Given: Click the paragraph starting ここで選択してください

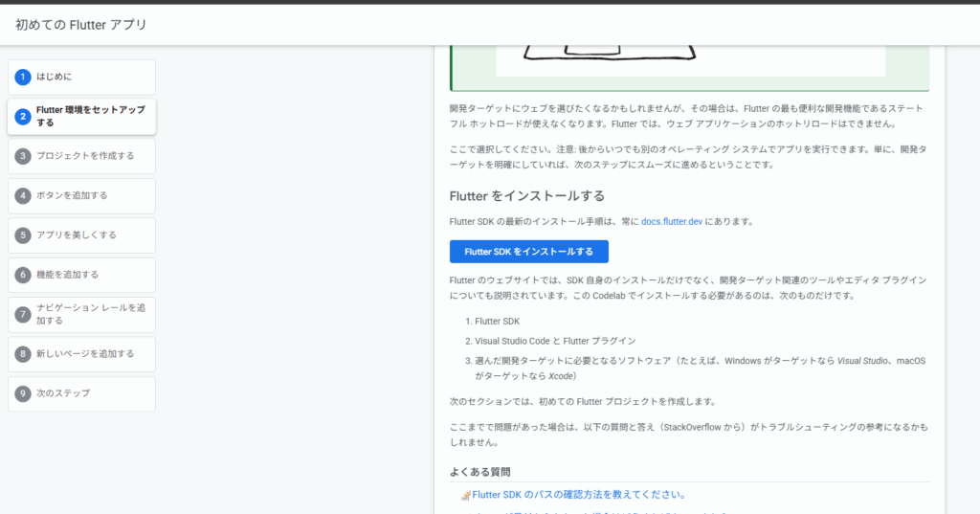Looking at the screenshot, I should (x=689, y=157).
